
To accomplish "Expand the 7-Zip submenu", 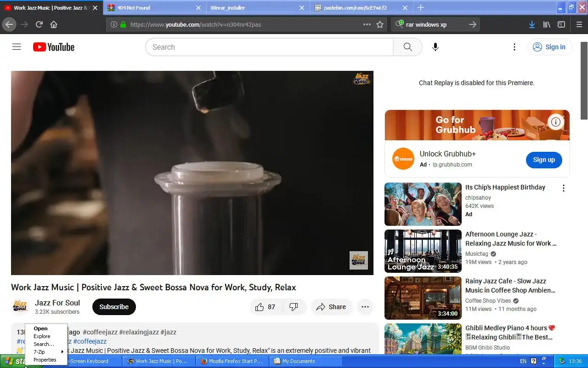I will click(x=46, y=352).
